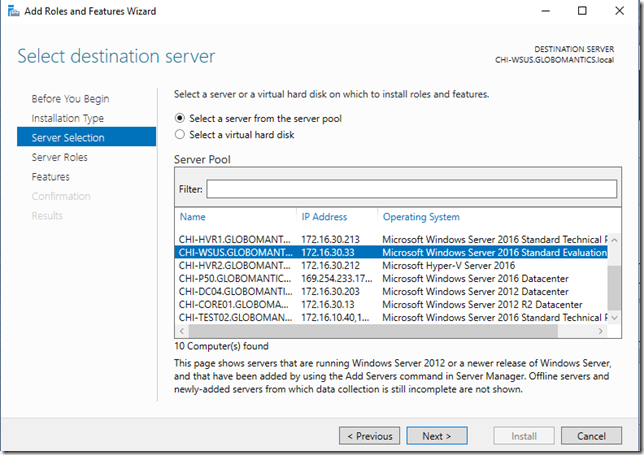Screen dimensions: 644x455
Task: Click server list scroll down arrow
Action: [614, 318]
